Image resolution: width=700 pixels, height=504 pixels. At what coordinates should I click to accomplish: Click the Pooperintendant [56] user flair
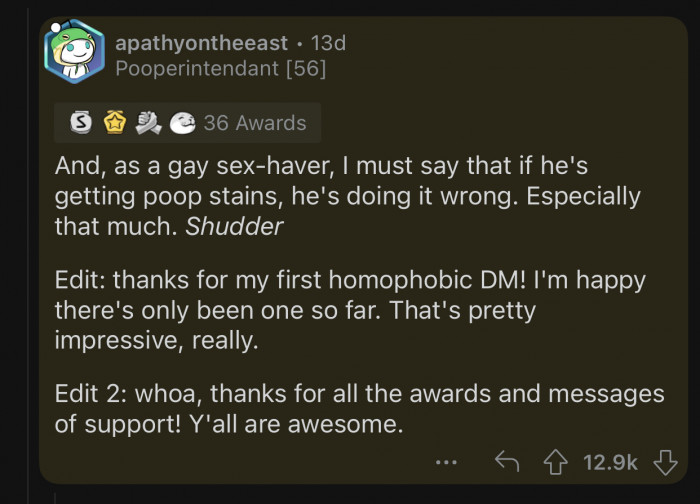point(220,69)
